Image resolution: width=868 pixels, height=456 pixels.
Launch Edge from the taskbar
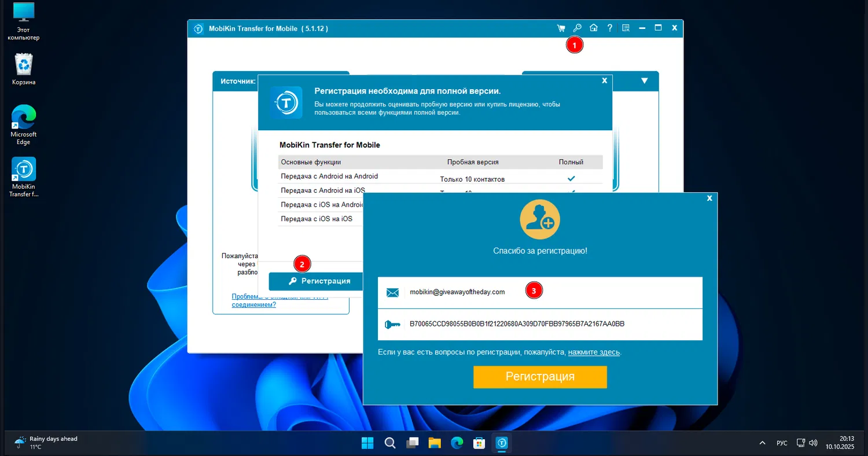(x=457, y=443)
